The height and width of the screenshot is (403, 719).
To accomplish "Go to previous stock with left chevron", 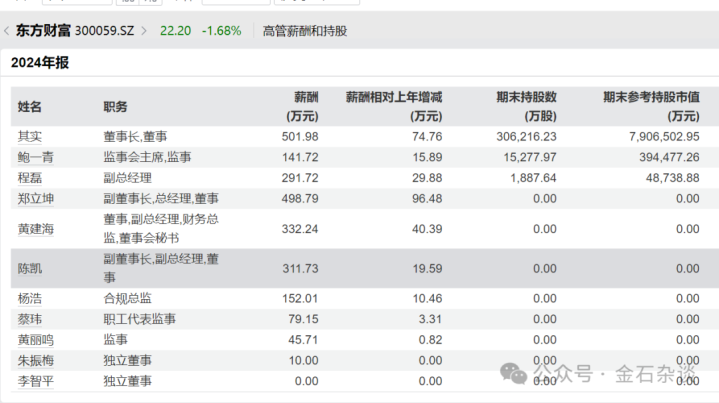I will click(x=6, y=31).
